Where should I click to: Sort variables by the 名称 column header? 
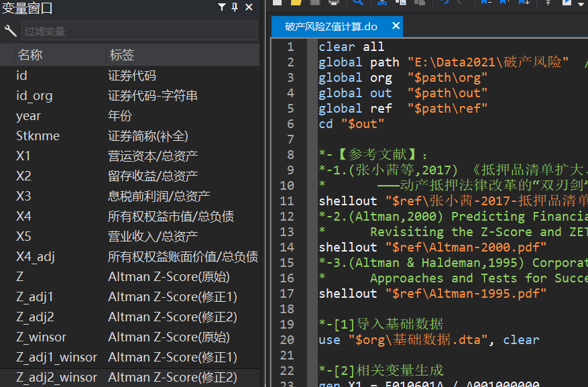[x=30, y=55]
